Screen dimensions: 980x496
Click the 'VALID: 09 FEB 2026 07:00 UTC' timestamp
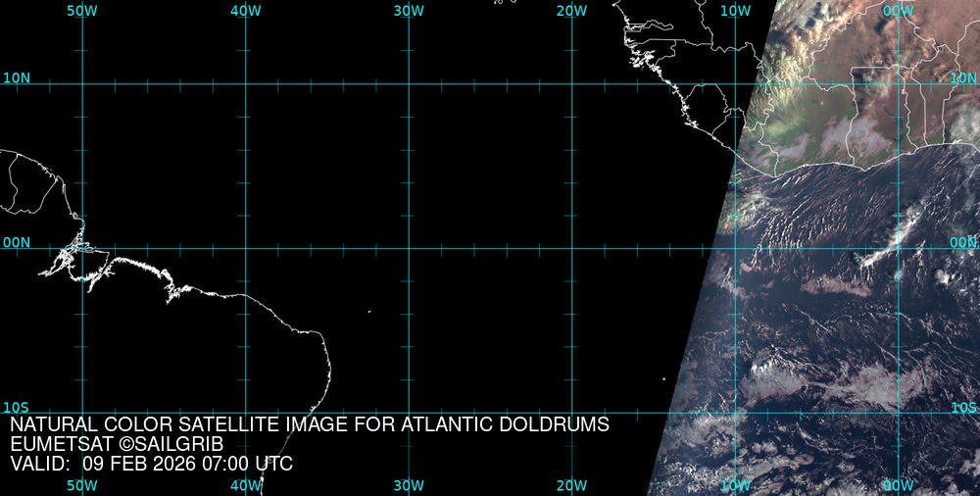(152, 464)
